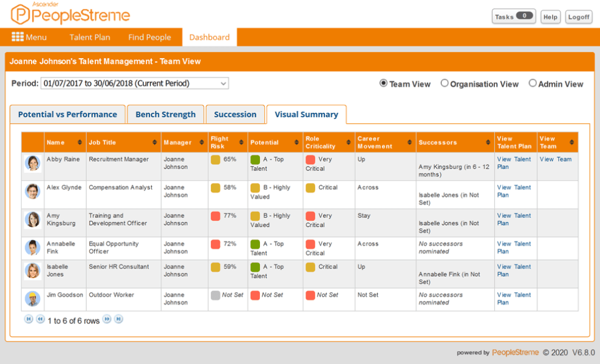Click Jim Goodson's profile photo
600x364 pixels.
[x=32, y=298]
